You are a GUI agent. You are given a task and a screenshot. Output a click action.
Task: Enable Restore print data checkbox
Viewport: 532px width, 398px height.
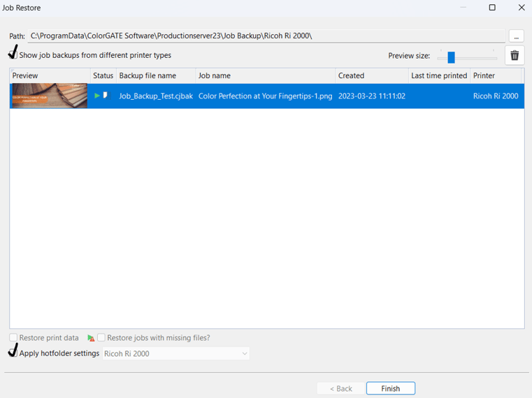pyautogui.click(x=14, y=338)
